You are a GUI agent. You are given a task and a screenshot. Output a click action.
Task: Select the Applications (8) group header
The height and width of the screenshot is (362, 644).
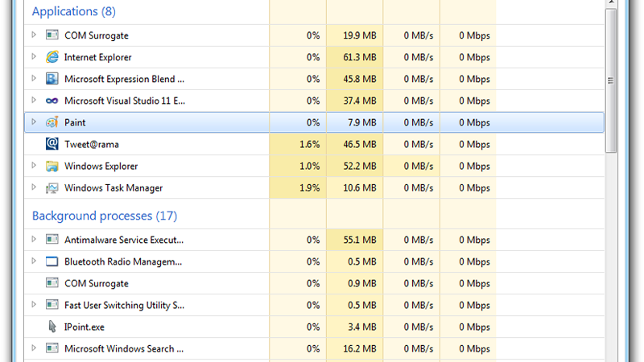point(73,12)
